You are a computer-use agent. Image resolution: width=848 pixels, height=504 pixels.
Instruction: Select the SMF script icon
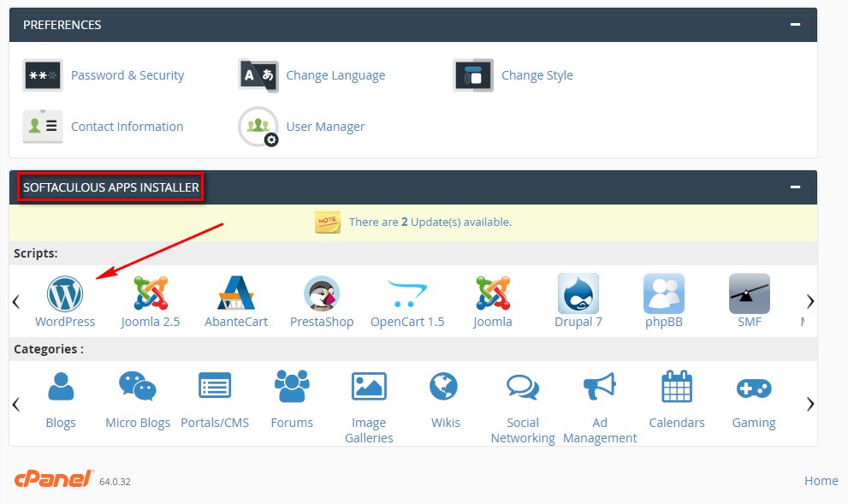(x=750, y=294)
